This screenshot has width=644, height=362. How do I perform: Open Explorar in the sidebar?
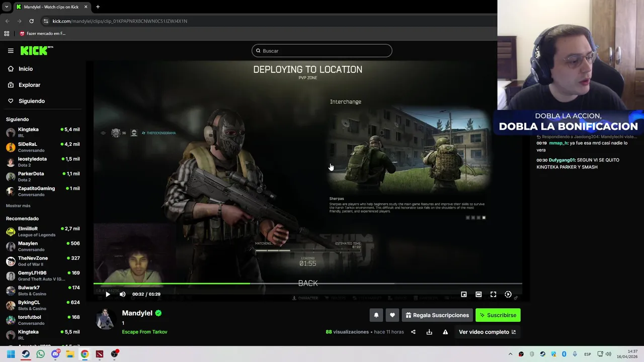tap(29, 85)
